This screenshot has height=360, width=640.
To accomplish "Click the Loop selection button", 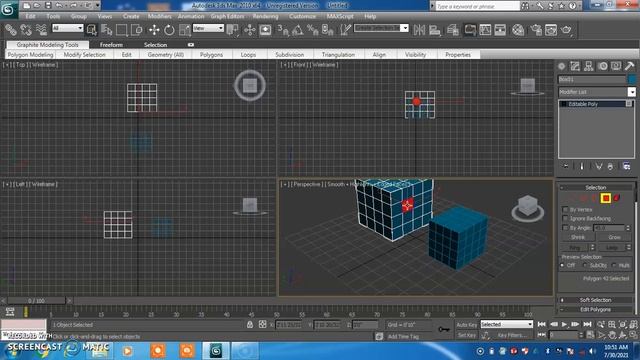I will tap(611, 247).
